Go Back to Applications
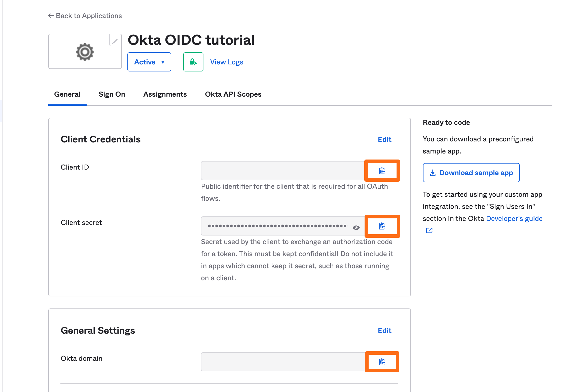 coord(85,16)
